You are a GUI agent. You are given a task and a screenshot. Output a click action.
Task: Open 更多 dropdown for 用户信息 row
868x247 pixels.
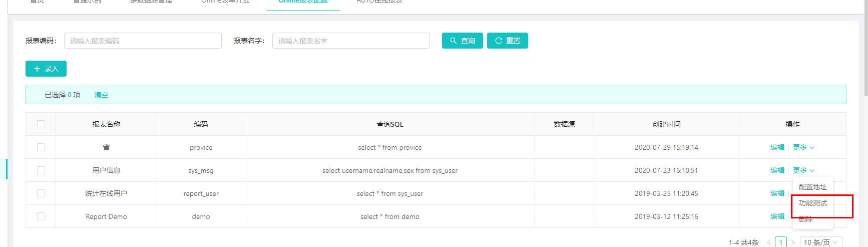(x=803, y=170)
